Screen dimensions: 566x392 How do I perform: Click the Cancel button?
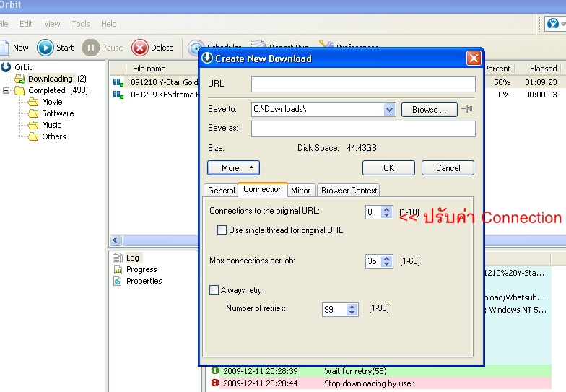(448, 167)
